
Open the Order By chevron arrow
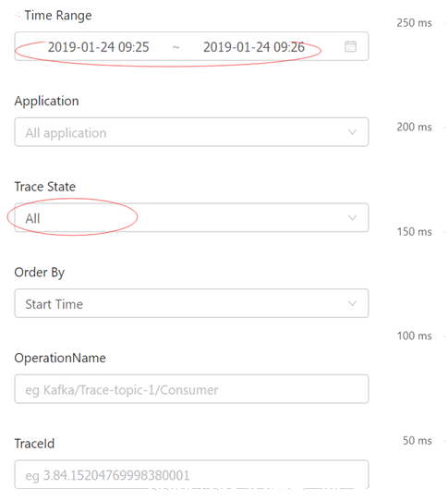pos(352,303)
